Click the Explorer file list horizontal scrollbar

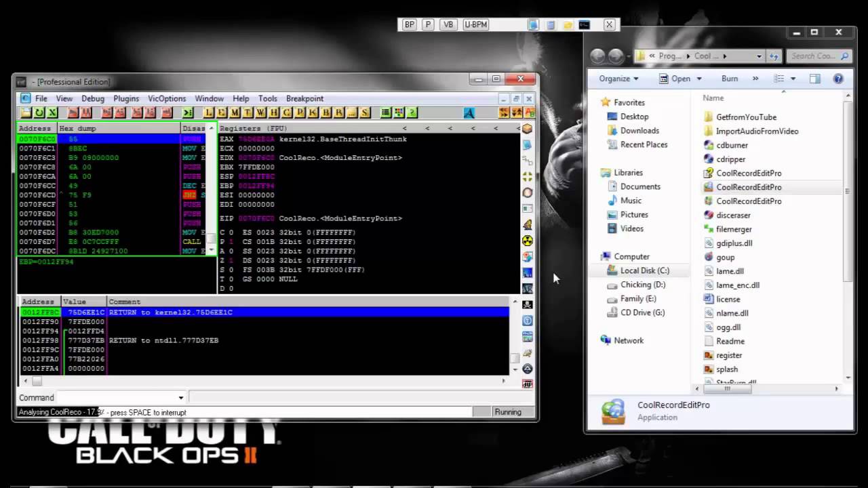tap(726, 388)
